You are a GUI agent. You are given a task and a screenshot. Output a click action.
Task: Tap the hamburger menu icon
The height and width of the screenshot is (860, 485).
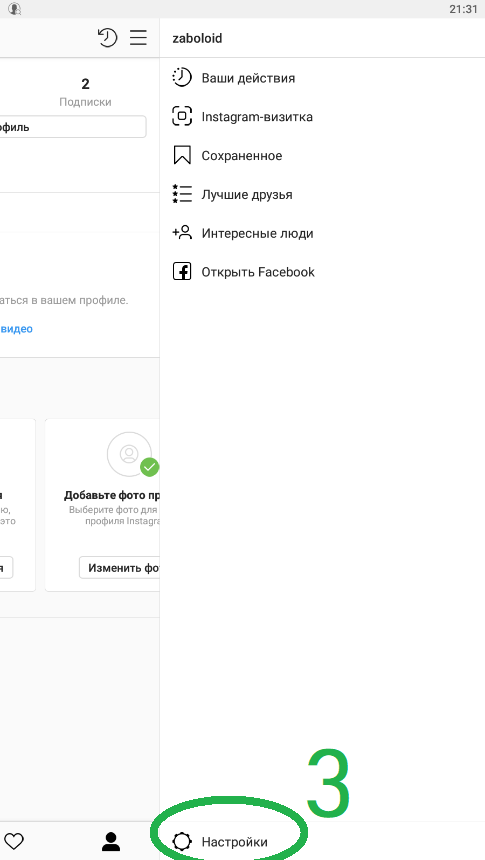point(138,37)
